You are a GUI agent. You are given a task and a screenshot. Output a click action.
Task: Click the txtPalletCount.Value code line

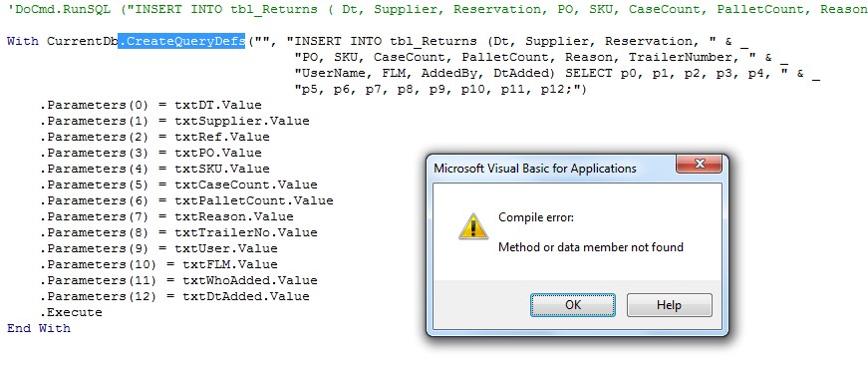coord(186,200)
